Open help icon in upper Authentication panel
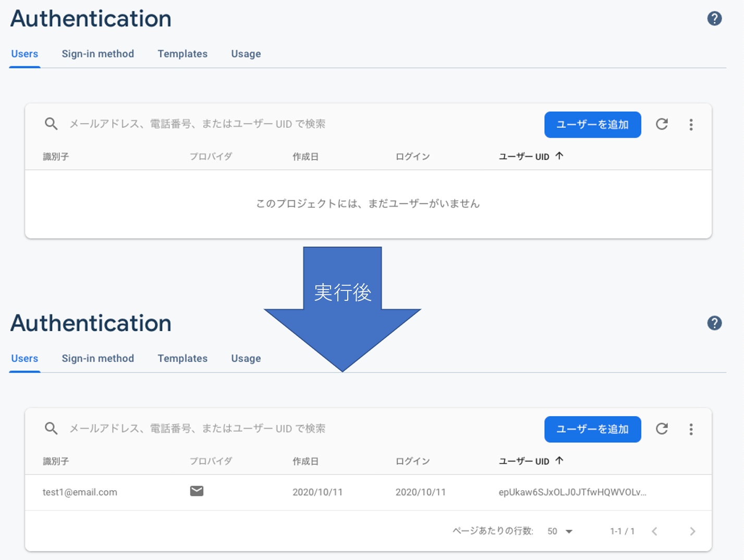Screen dimensions: 744x560 (x=714, y=19)
